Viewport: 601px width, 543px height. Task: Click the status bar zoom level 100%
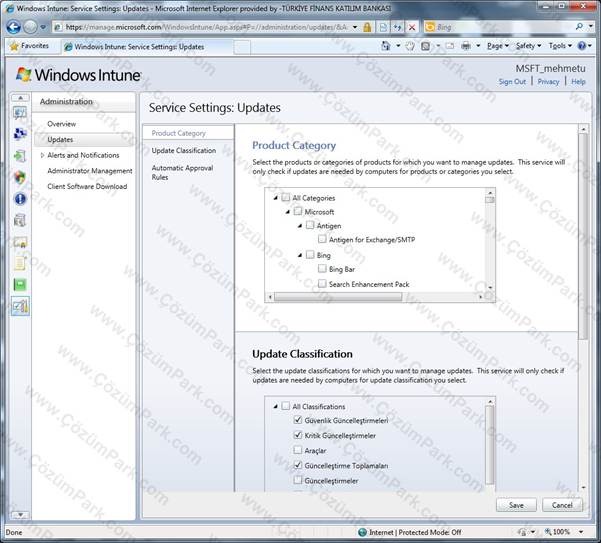tap(561, 532)
